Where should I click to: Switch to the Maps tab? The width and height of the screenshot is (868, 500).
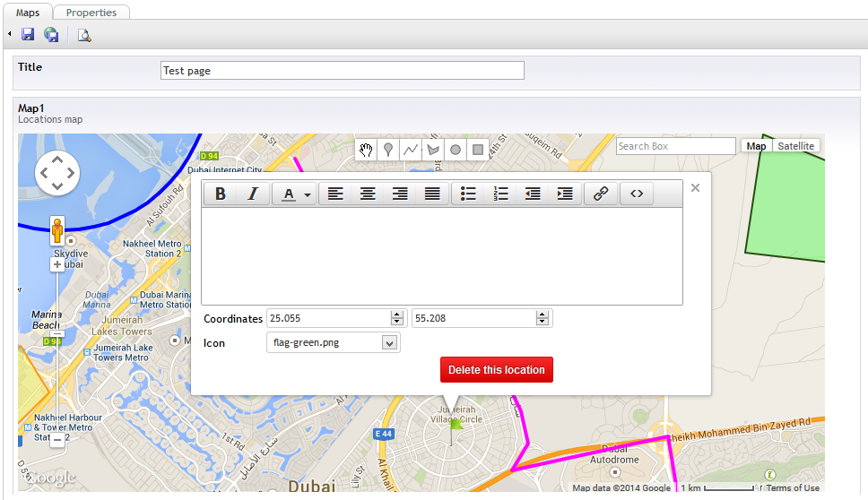tap(28, 13)
